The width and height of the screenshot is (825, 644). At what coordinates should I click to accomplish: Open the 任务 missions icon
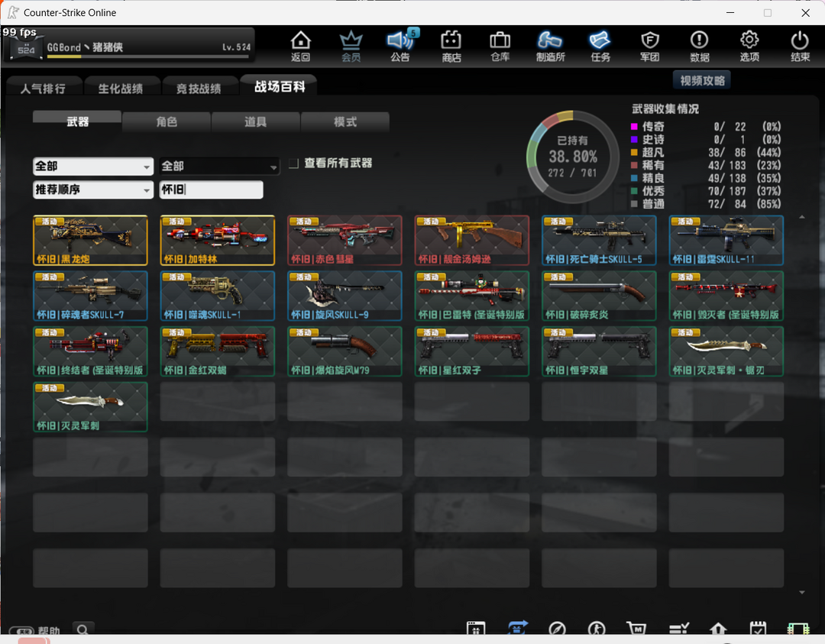(x=600, y=47)
